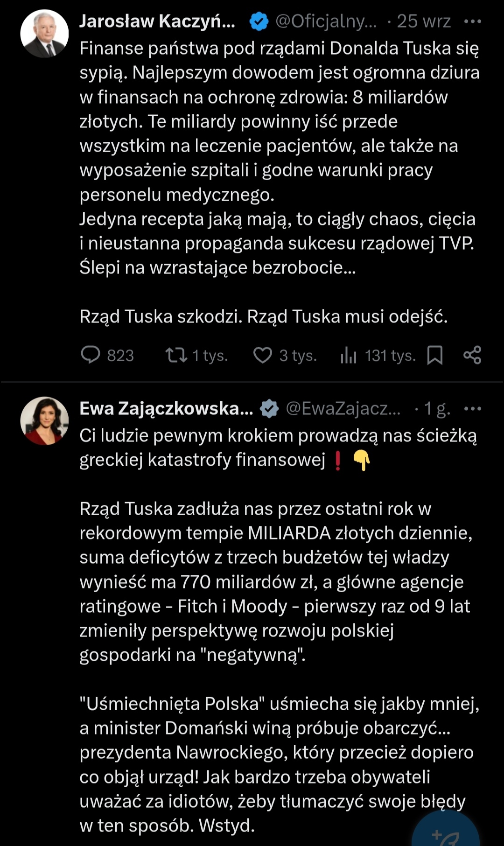The width and height of the screenshot is (504, 846).
Task: Open Ewa Zajączkowska's profile avatar
Action: [x=44, y=420]
